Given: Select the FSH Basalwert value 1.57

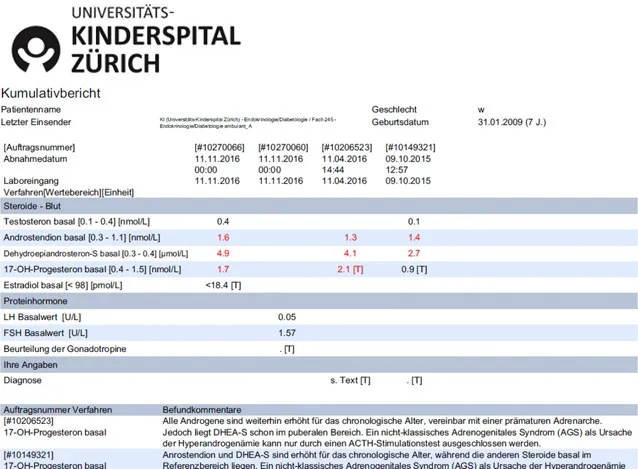Looking at the screenshot, I should pyautogui.click(x=287, y=332).
